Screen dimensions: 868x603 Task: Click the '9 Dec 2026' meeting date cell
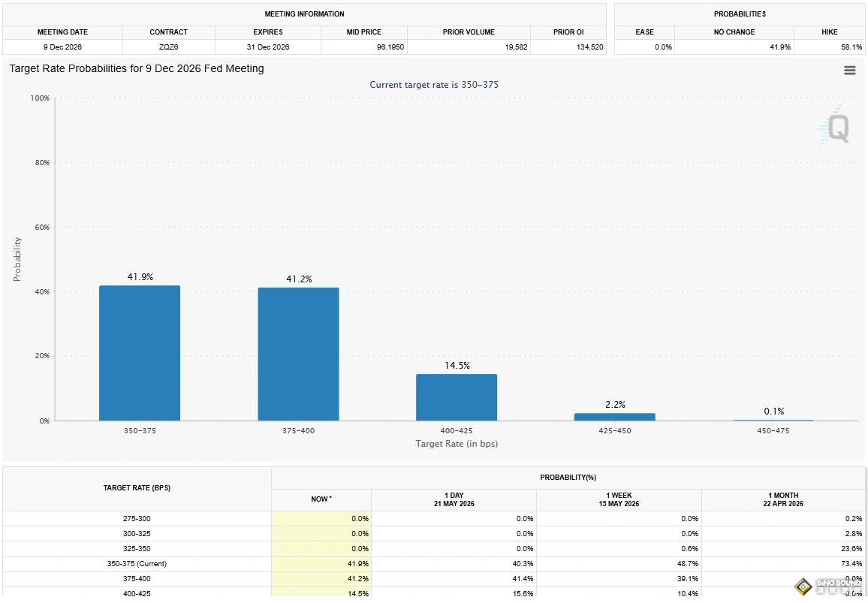pyautogui.click(x=62, y=47)
